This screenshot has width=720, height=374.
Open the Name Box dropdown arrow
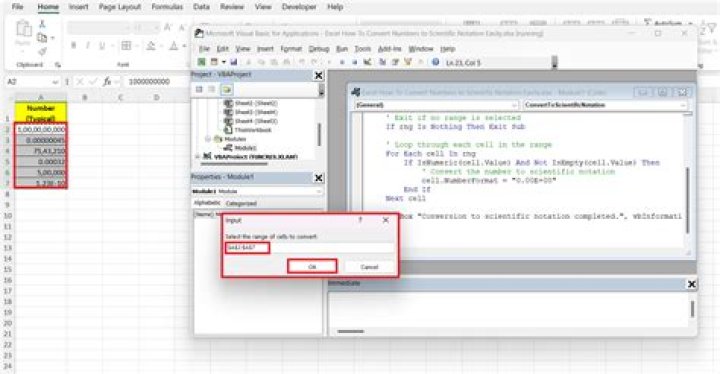point(55,82)
